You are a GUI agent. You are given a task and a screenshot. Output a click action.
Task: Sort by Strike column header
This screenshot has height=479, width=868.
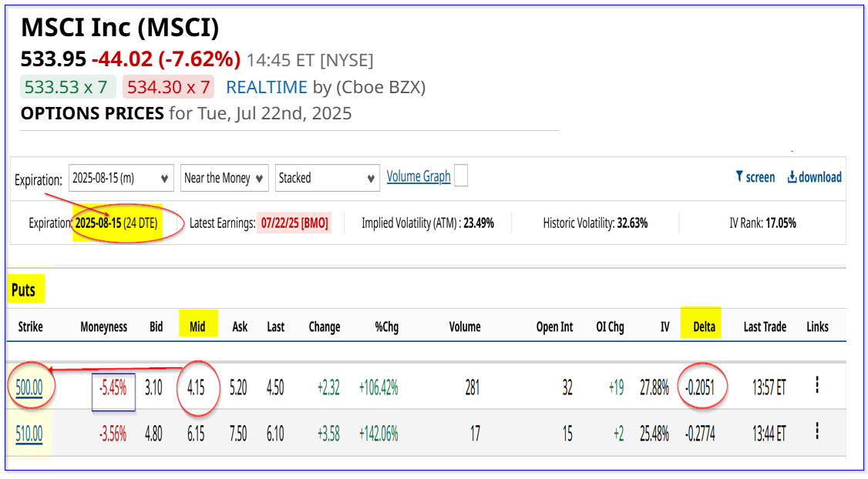(x=30, y=327)
